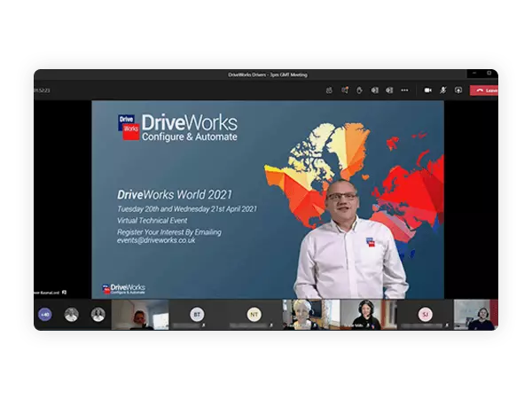Open the More actions ellipsis menu
The width and height of the screenshot is (532, 399).
pyautogui.click(x=405, y=90)
